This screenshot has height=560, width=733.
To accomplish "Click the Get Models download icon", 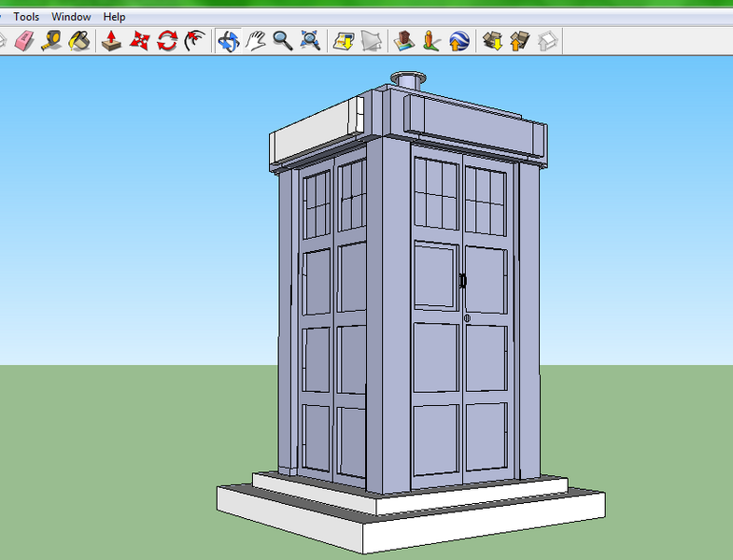I will [x=492, y=41].
